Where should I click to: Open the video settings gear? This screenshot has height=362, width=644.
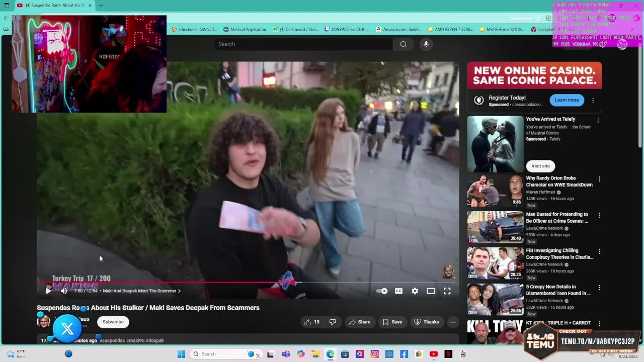[x=415, y=291]
